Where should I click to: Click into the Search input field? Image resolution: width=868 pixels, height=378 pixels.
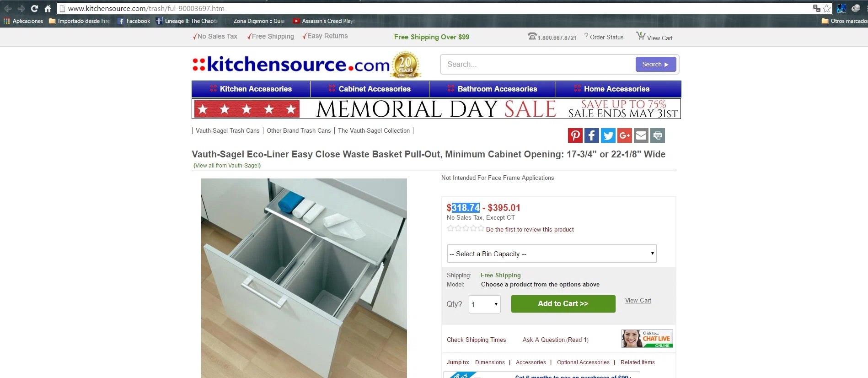[x=538, y=65]
